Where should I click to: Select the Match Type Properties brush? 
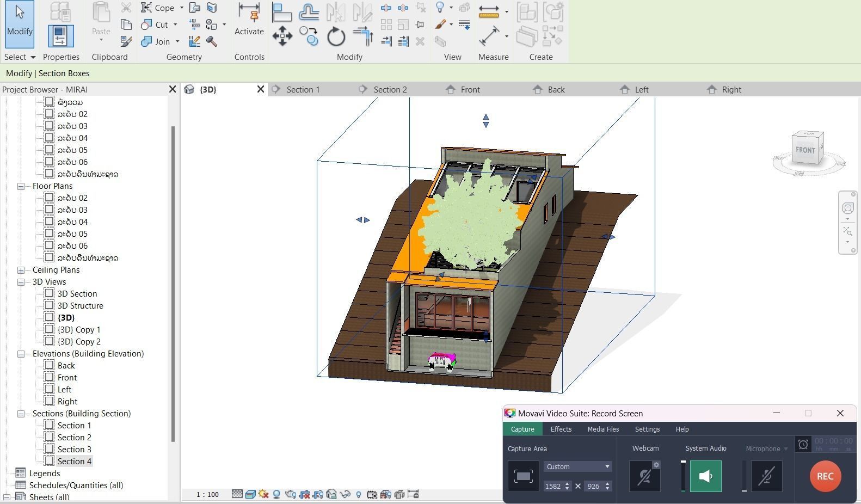tap(126, 41)
